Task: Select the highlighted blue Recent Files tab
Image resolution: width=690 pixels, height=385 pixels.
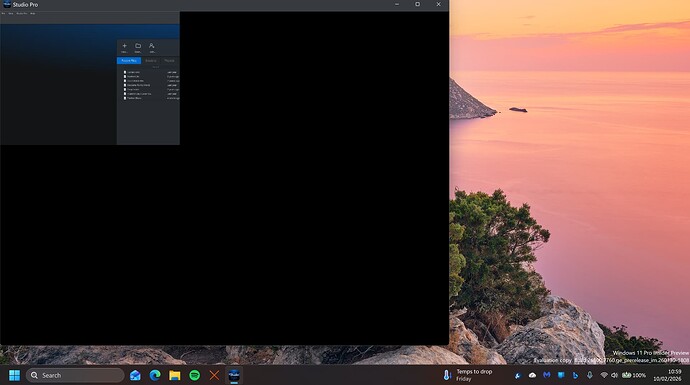Action: [129, 61]
